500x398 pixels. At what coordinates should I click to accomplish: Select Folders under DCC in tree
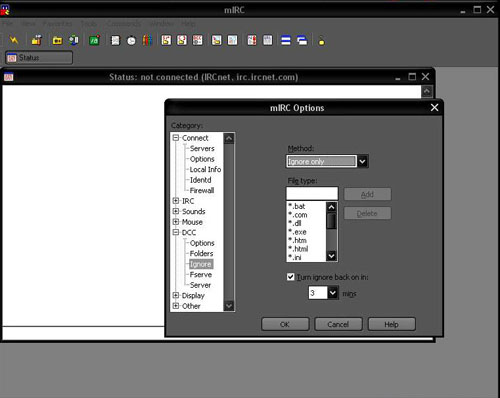201,254
